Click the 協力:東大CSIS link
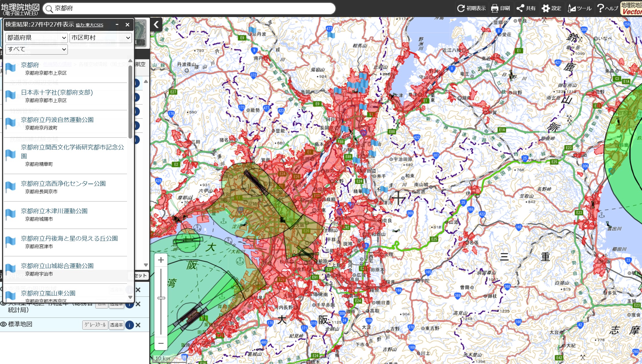 89,25
